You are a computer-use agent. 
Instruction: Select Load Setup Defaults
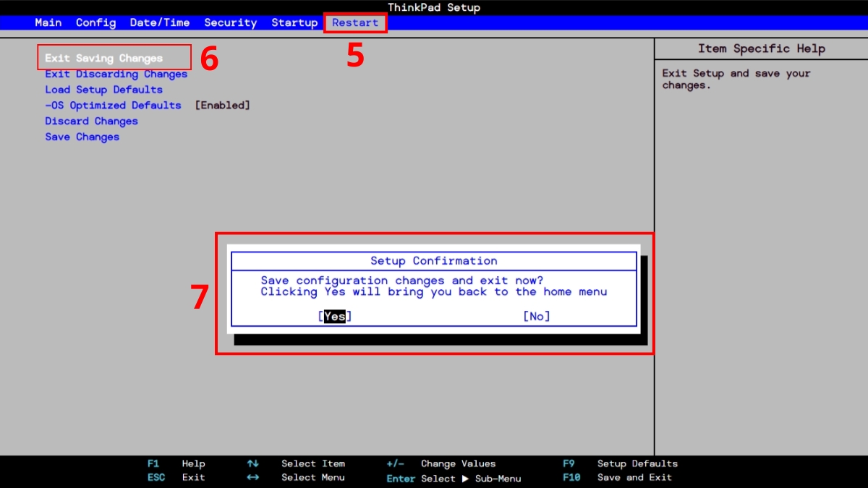pos(103,89)
